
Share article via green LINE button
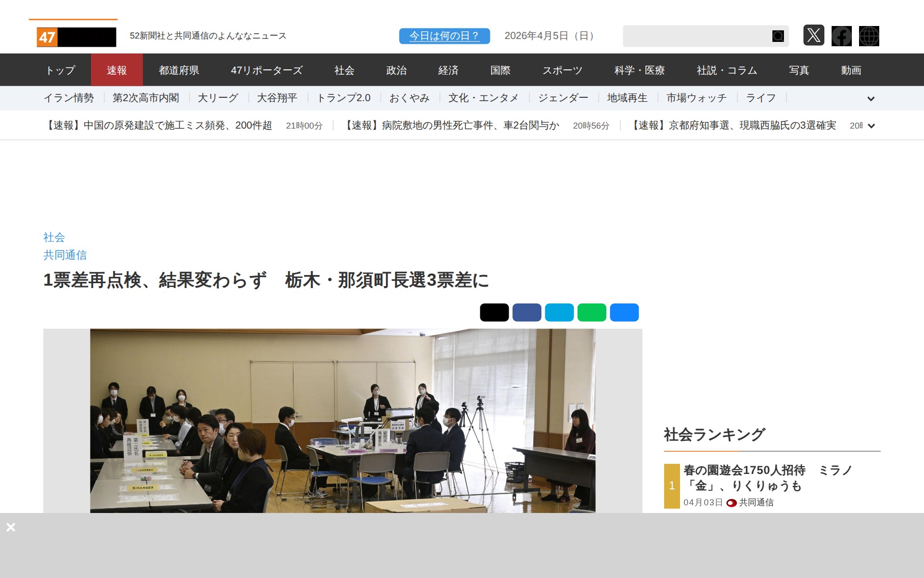coord(591,313)
